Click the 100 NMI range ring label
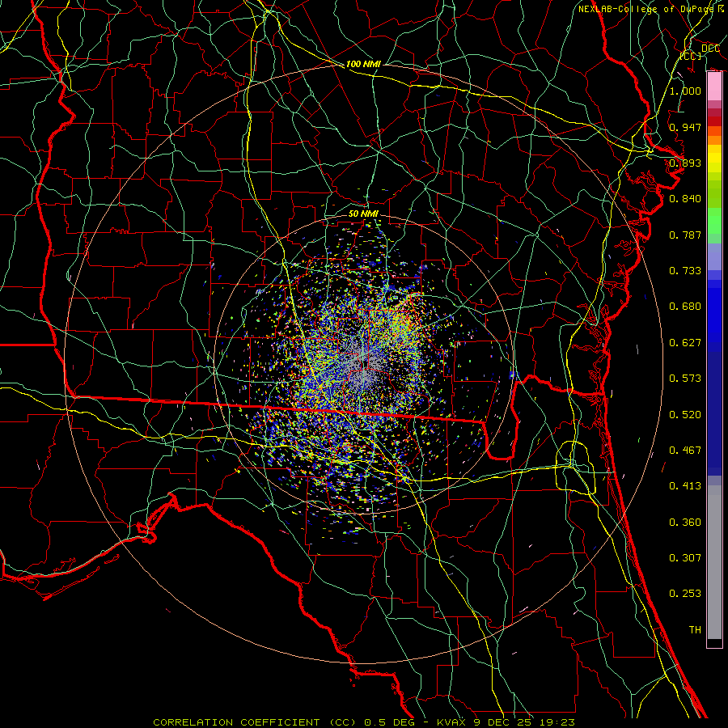This screenshot has height=728, width=728. 363,64
